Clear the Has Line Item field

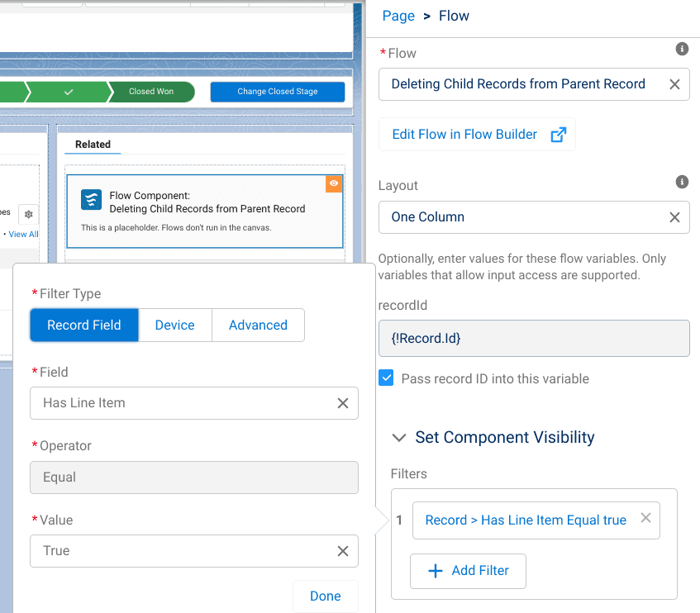(x=343, y=403)
